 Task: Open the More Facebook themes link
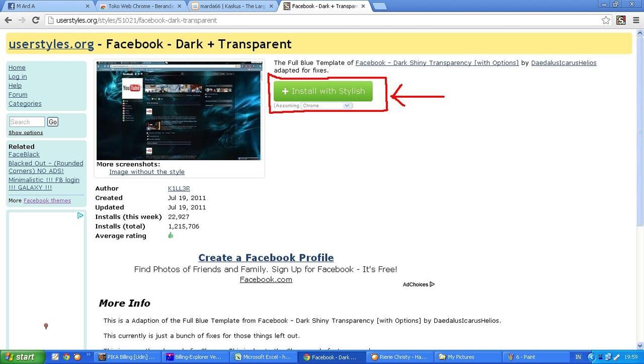tap(47, 200)
